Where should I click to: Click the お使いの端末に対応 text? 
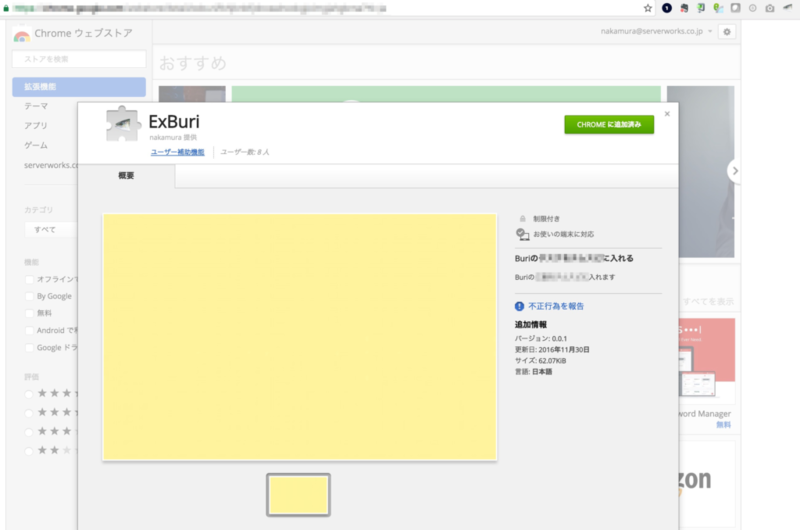point(563,234)
